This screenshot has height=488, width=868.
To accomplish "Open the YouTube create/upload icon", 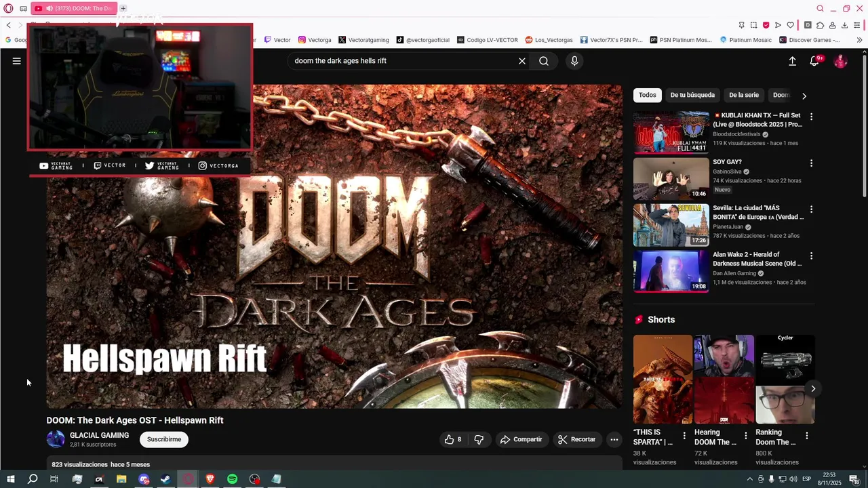I will (x=792, y=61).
